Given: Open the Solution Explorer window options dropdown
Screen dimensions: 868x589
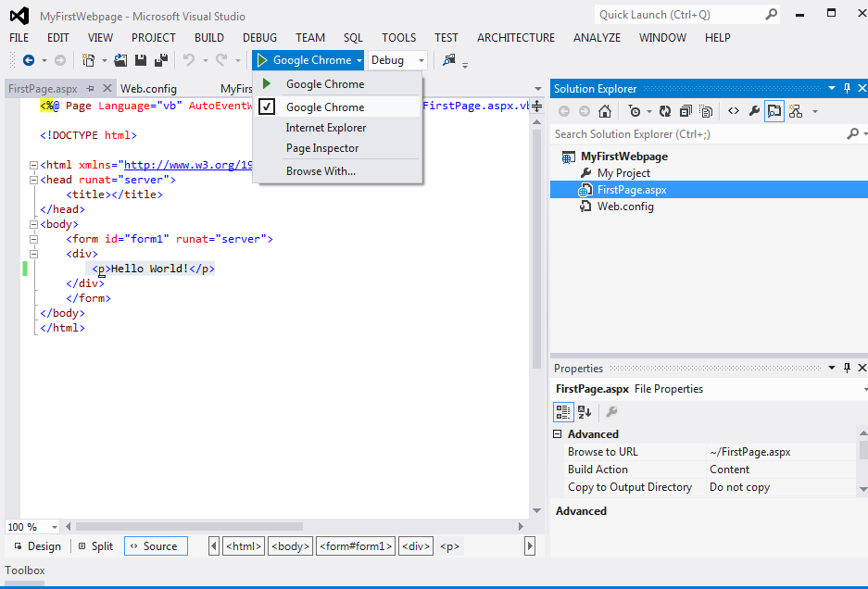Looking at the screenshot, I should pos(832,88).
